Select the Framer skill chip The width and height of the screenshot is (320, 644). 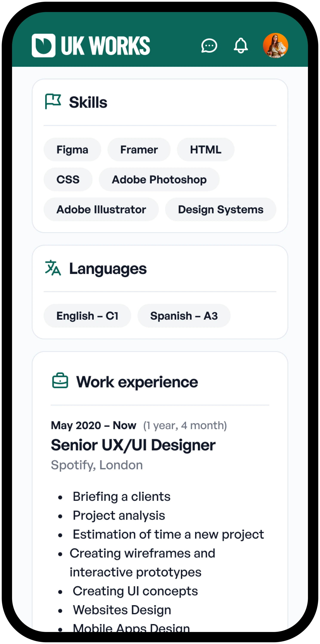[139, 149]
